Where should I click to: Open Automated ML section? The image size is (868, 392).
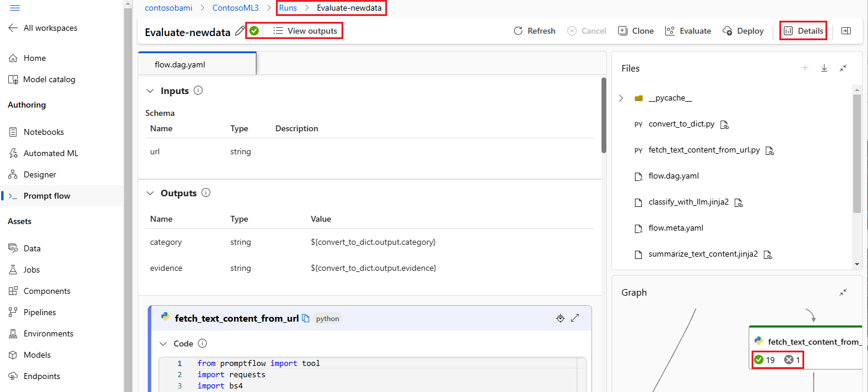(43, 153)
